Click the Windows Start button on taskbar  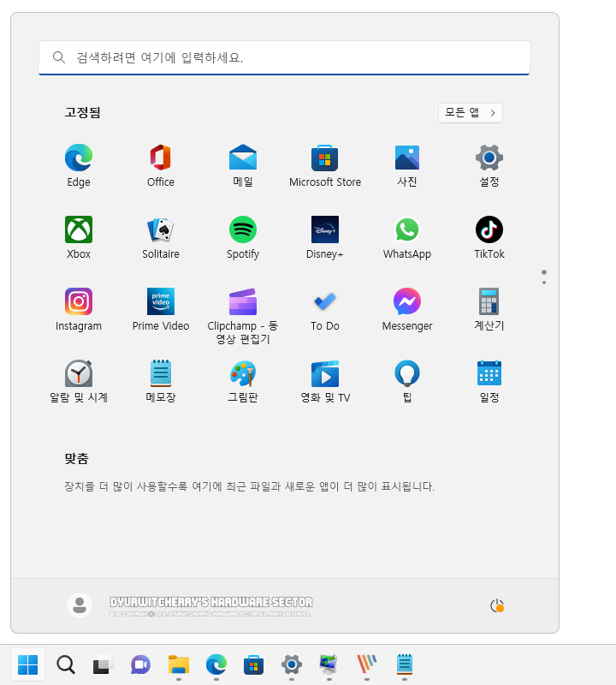coord(28,665)
